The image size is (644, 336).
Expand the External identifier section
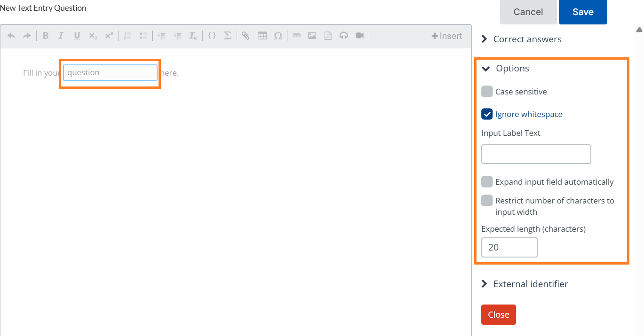(x=525, y=284)
